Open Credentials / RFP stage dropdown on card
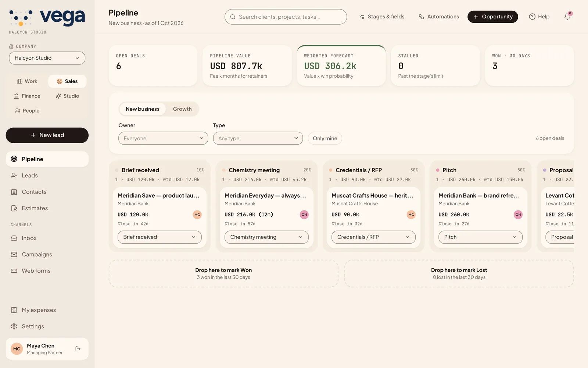This screenshot has height=368, width=588. (x=373, y=237)
